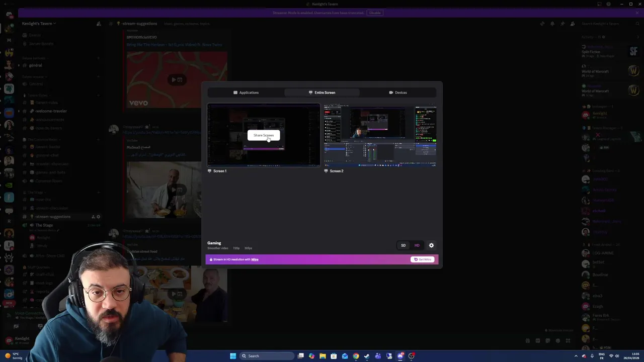
Task: Join The Stage voice channel
Action: point(60,225)
